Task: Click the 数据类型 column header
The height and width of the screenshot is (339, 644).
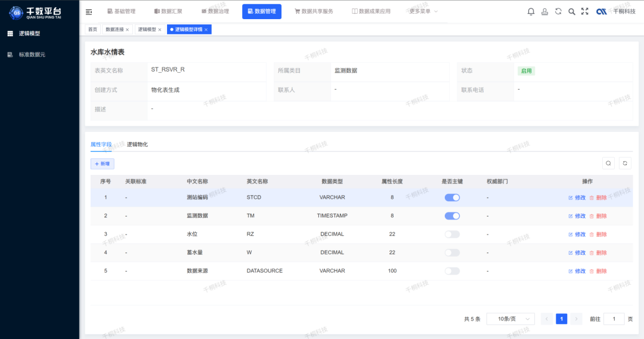Action: tap(332, 181)
